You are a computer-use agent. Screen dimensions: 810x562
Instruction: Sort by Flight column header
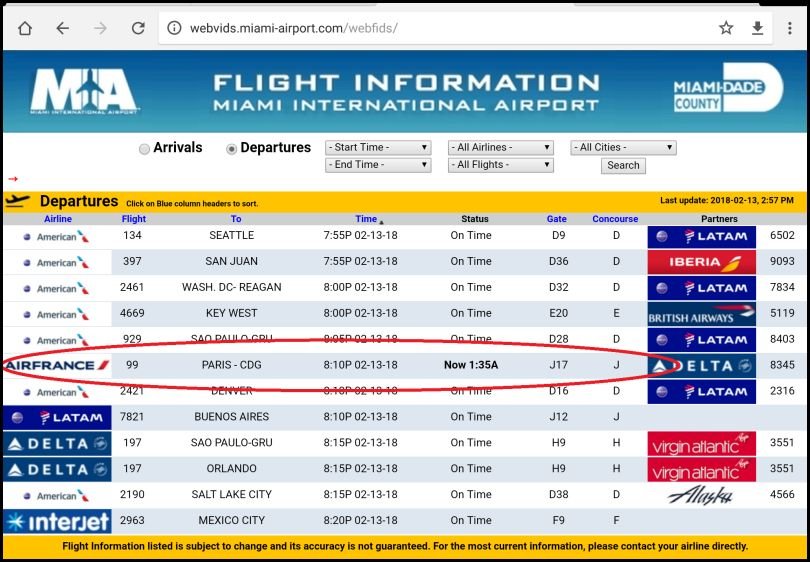click(134, 219)
